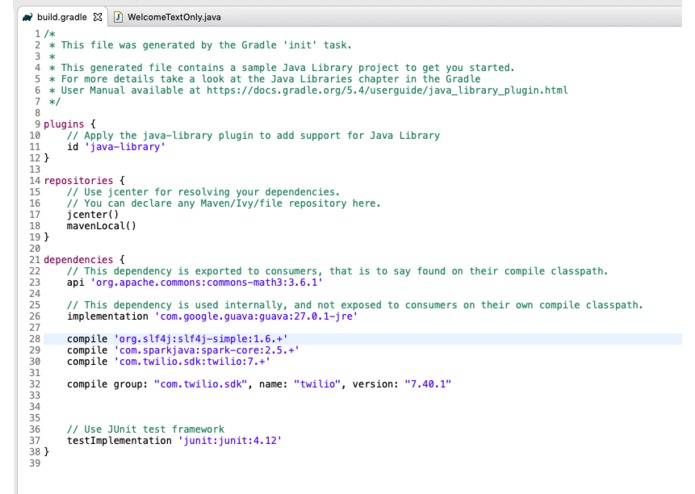The image size is (695, 494).
Task: Click the 'dependencies' keyword on line 21
Action: (78, 260)
